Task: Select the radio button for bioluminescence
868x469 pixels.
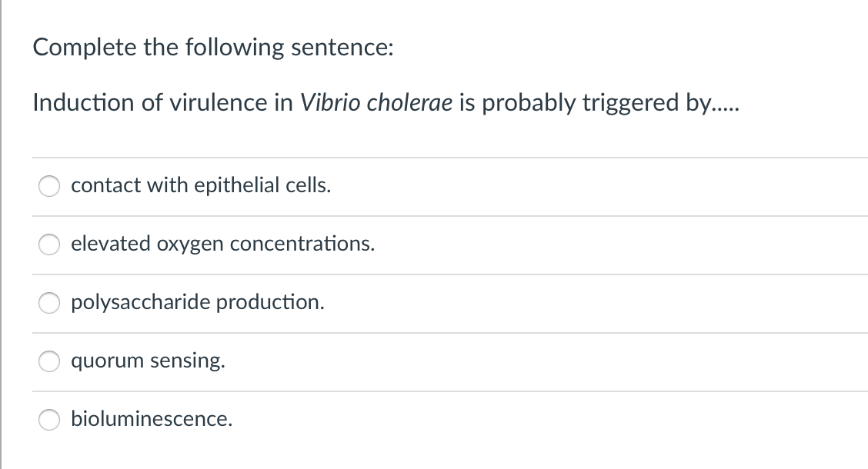Action: 48,420
